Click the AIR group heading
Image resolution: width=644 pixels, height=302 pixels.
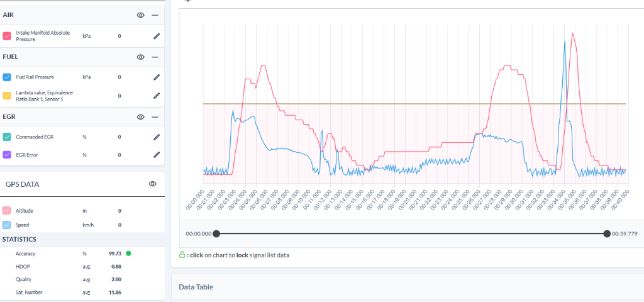8,15
